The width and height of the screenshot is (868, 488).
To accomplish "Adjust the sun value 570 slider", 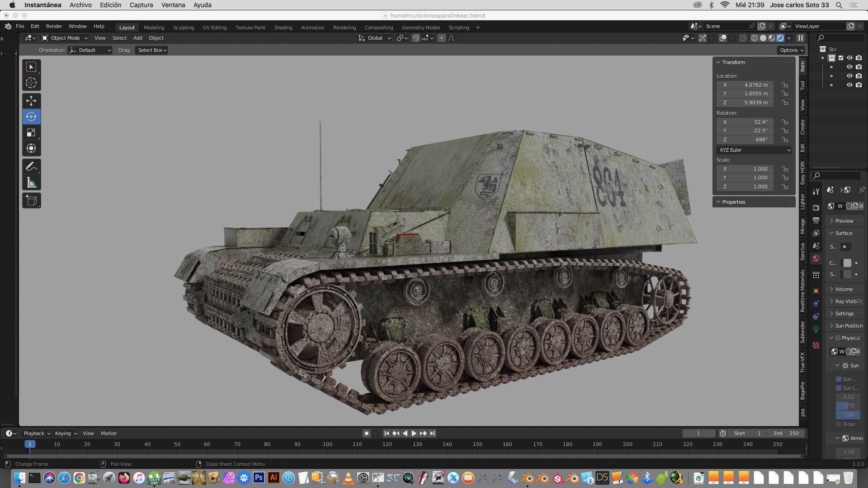I will (849, 406).
